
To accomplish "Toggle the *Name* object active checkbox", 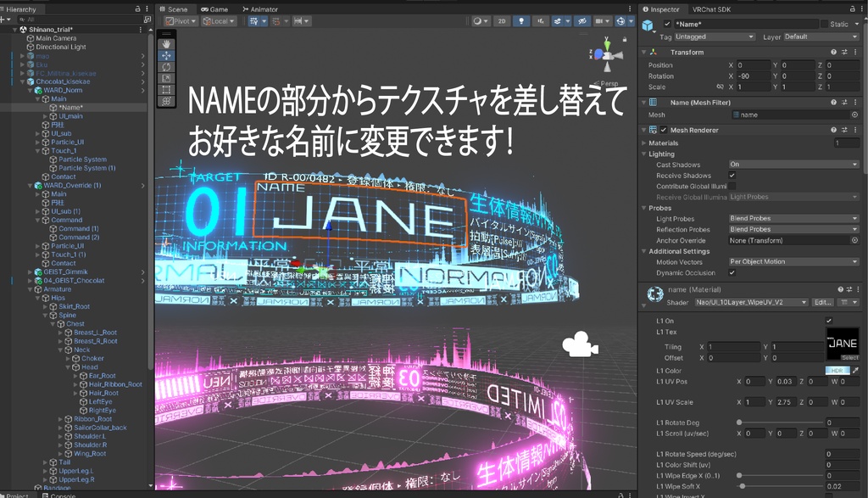I will coord(667,24).
